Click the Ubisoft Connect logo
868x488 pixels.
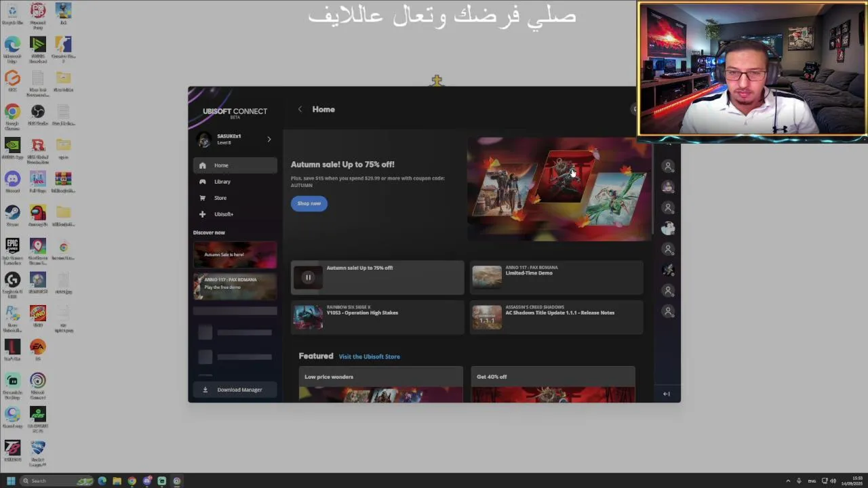point(235,112)
